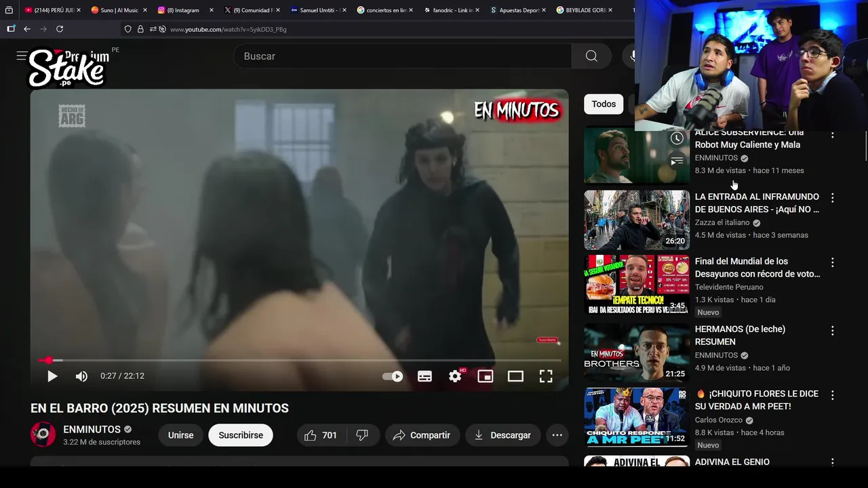Play the video with the play button
The width and height of the screenshot is (868, 488).
pos(52,376)
